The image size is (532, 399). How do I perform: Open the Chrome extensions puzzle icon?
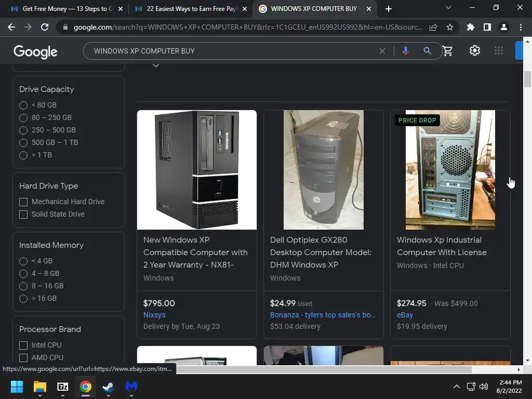[x=471, y=27]
